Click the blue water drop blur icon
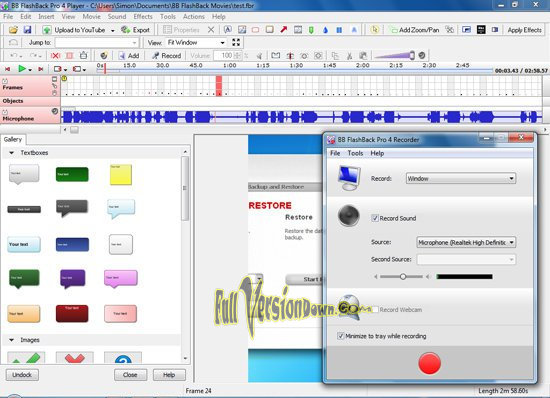 coord(325,30)
